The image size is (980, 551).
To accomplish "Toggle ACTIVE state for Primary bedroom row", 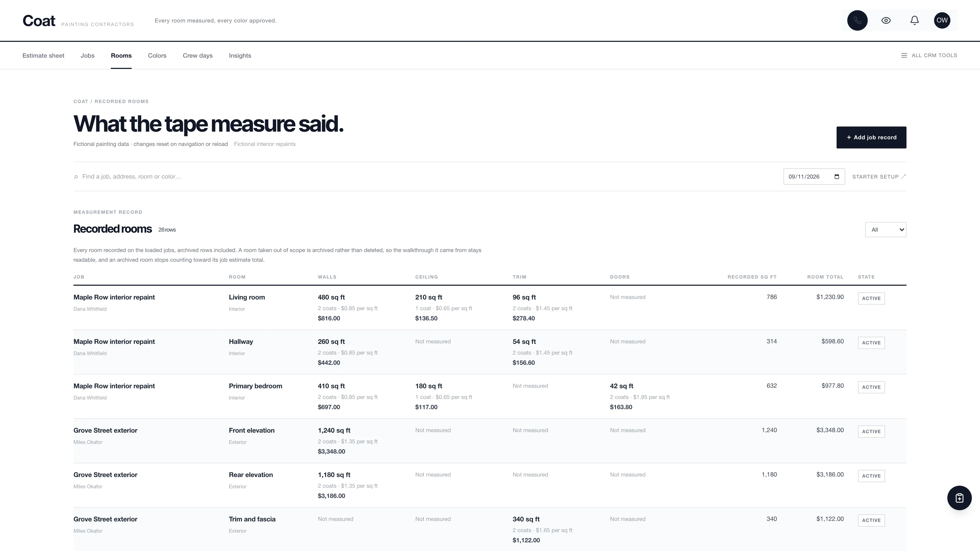I will [x=871, y=387].
